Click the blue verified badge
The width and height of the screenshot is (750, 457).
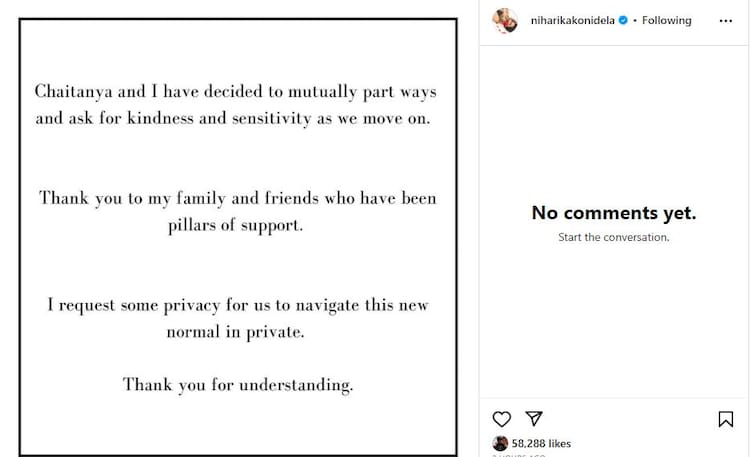click(x=623, y=21)
